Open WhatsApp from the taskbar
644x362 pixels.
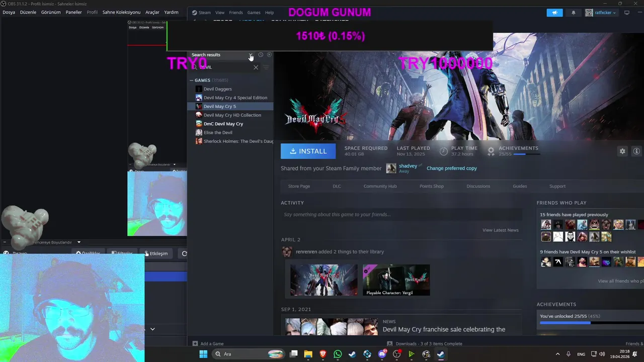point(338,354)
